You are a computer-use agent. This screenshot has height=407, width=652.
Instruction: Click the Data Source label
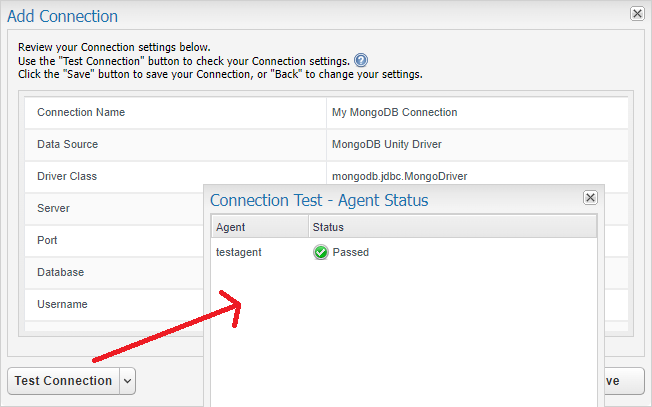click(67, 144)
